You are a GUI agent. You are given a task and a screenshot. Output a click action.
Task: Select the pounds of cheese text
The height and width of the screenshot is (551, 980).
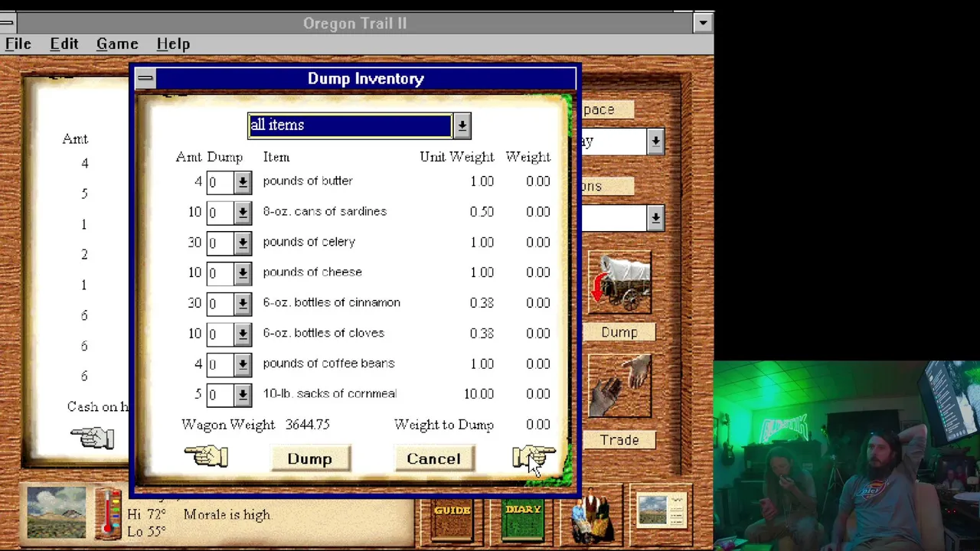[x=312, y=272]
